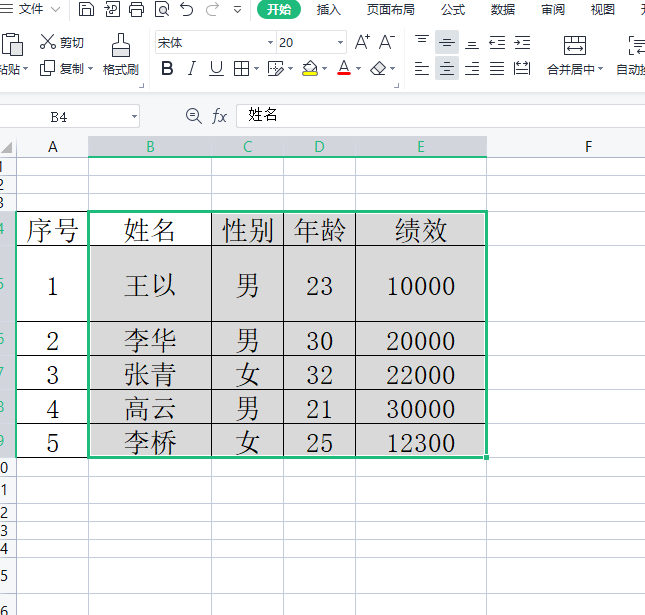Open the Name Box dropdown arrow

click(134, 116)
